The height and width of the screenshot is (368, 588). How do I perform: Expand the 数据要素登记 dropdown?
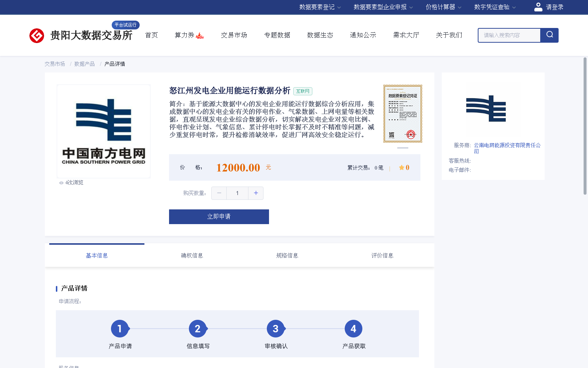(320, 7)
